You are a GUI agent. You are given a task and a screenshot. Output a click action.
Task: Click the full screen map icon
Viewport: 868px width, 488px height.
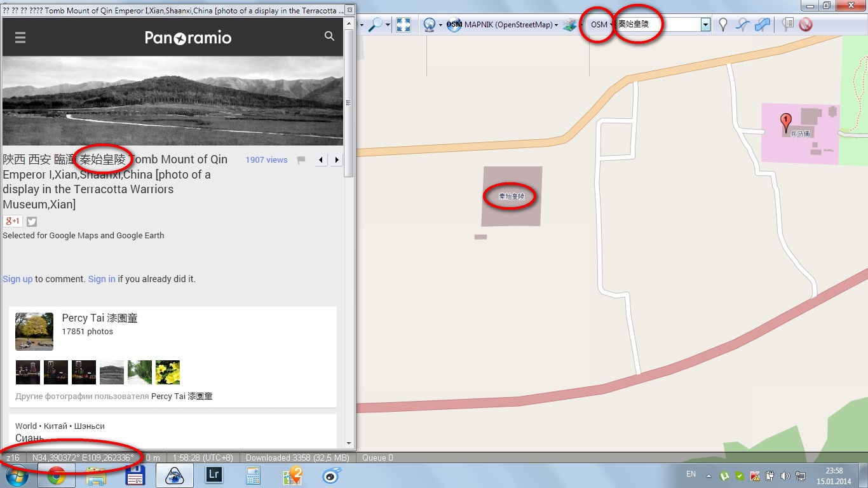(403, 25)
